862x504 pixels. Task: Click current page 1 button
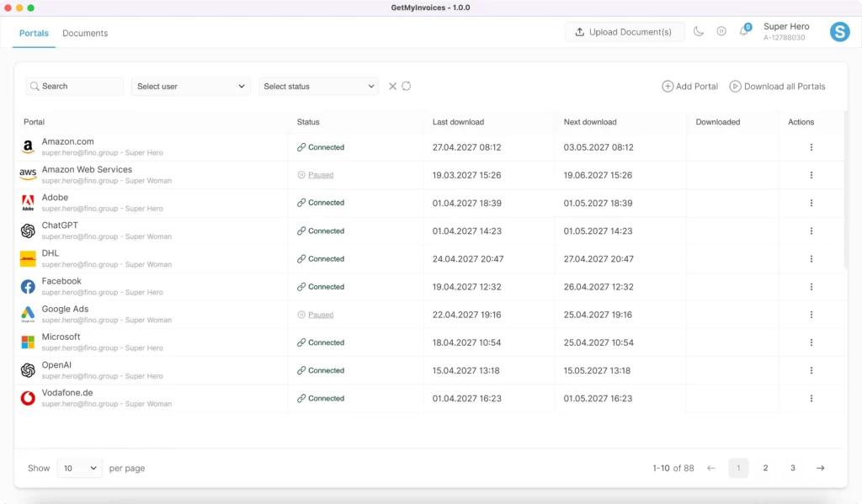[x=738, y=469]
